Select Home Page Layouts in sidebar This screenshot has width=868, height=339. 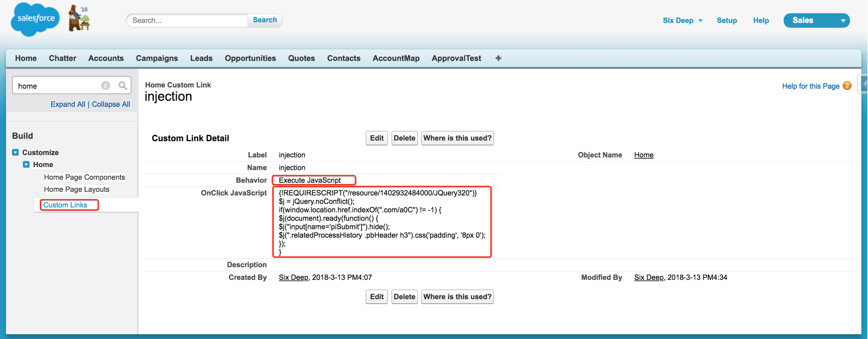[76, 189]
